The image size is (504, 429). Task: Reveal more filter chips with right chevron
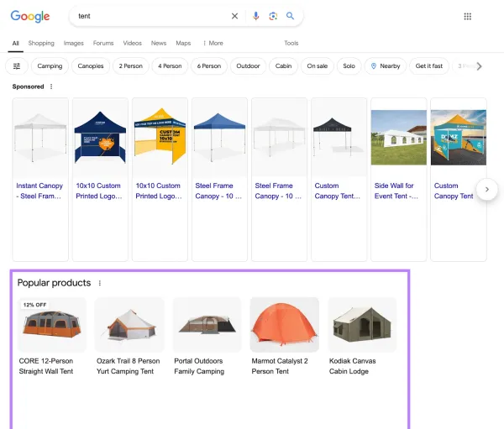pyautogui.click(x=480, y=66)
